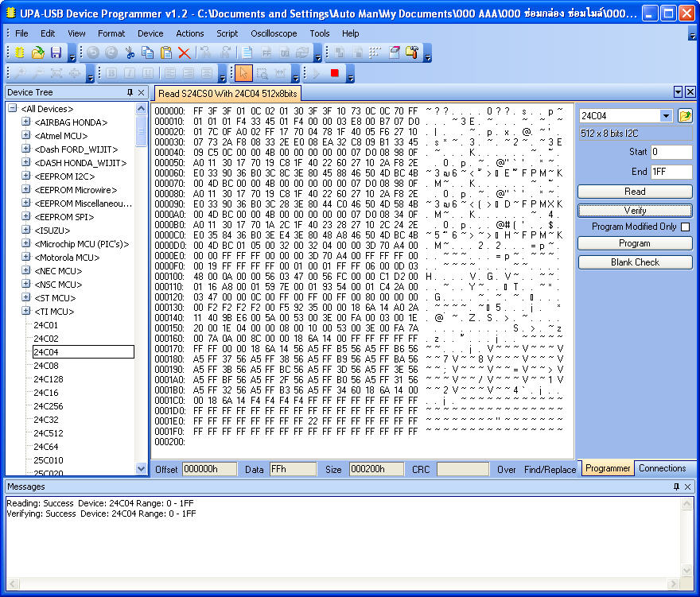
Task: Open the Find/Replace link
Action: (550, 469)
